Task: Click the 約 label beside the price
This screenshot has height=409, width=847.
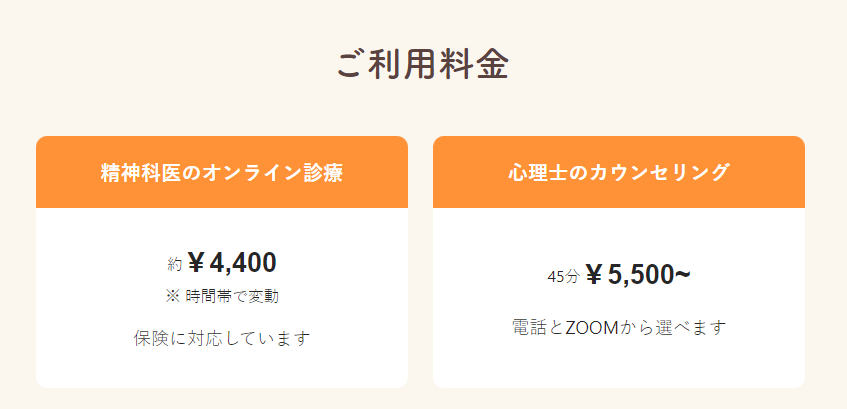Action: coord(175,265)
